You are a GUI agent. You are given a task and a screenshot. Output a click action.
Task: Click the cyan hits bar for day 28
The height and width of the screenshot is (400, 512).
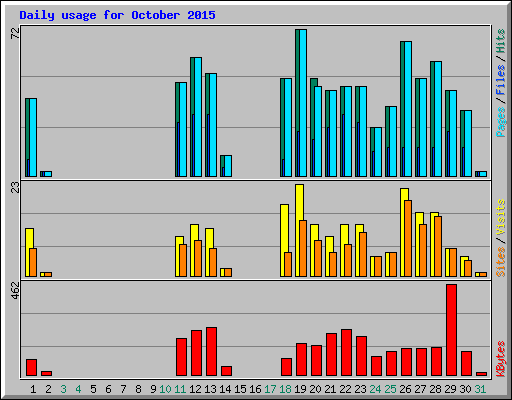click(x=438, y=119)
